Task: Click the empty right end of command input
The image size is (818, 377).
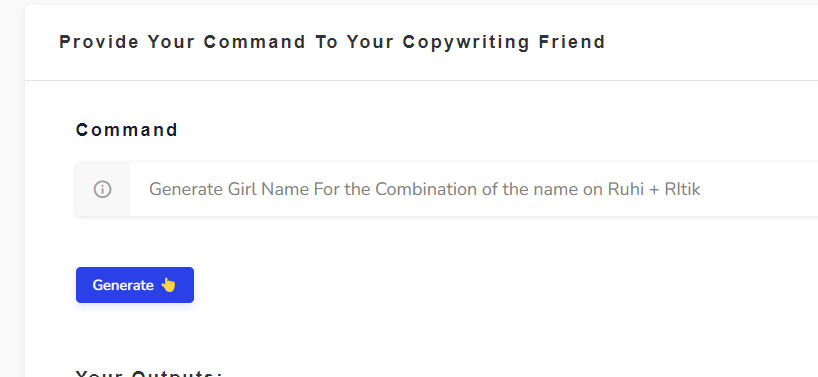Action: pyautogui.click(x=762, y=189)
